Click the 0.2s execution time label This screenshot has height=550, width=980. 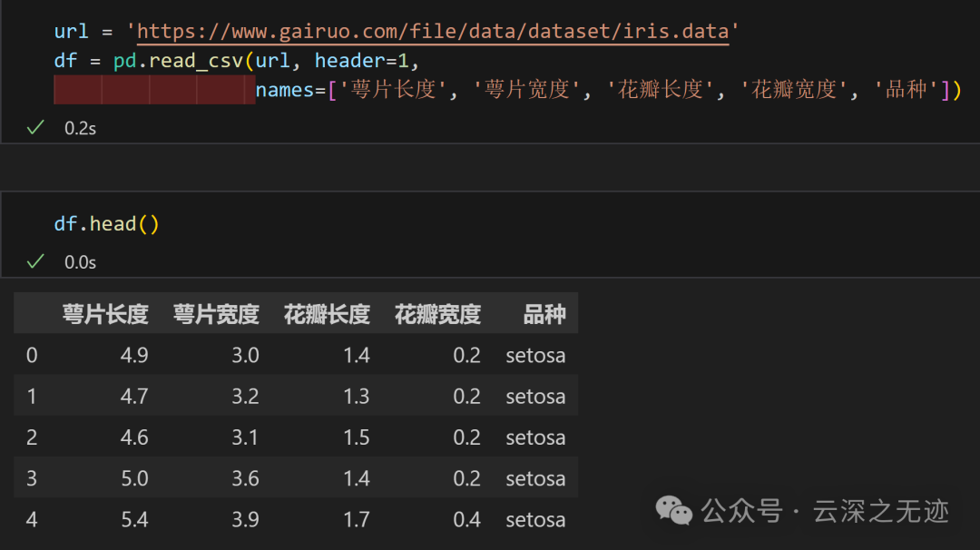[80, 128]
